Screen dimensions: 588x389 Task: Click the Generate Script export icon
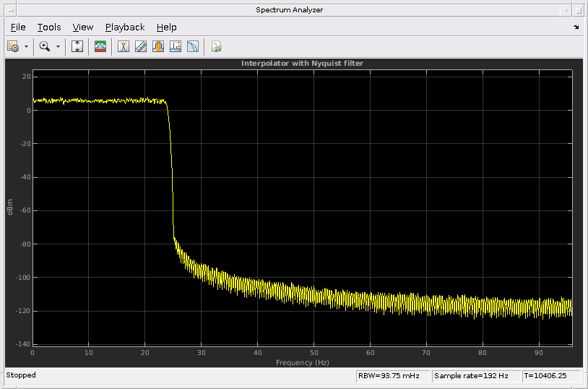pos(216,46)
